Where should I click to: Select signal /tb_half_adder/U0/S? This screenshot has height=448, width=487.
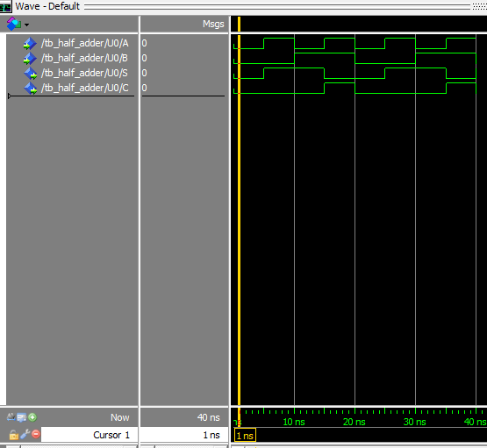click(84, 73)
